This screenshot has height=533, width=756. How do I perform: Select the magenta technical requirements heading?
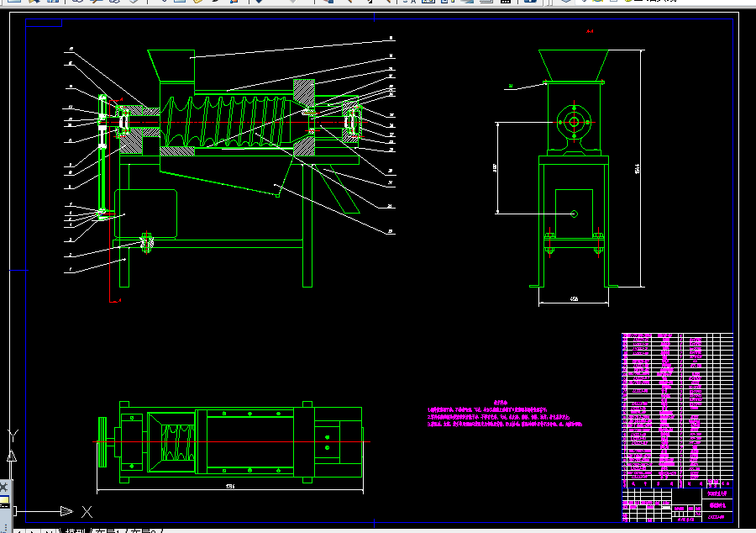(501, 403)
